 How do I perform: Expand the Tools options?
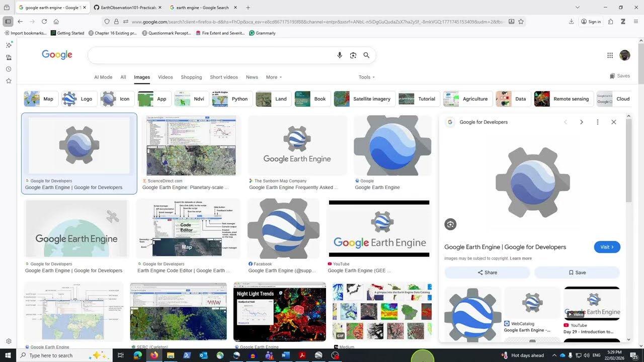(367, 77)
